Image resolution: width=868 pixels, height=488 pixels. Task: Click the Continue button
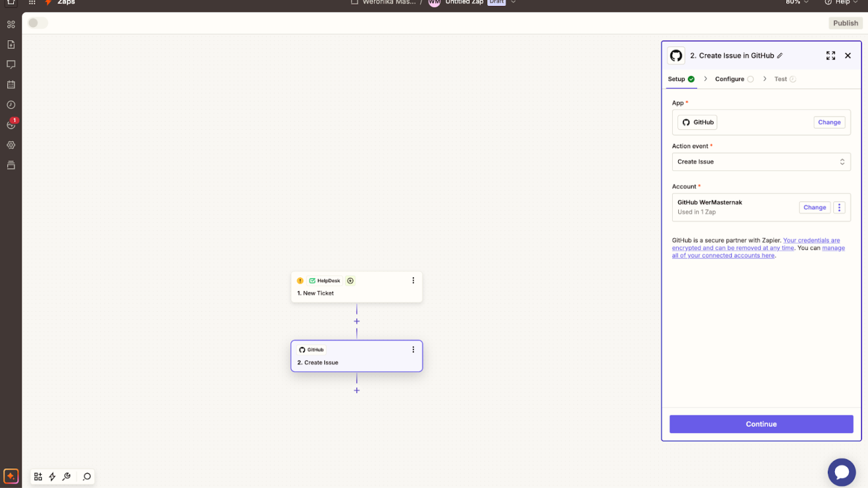coord(761,424)
